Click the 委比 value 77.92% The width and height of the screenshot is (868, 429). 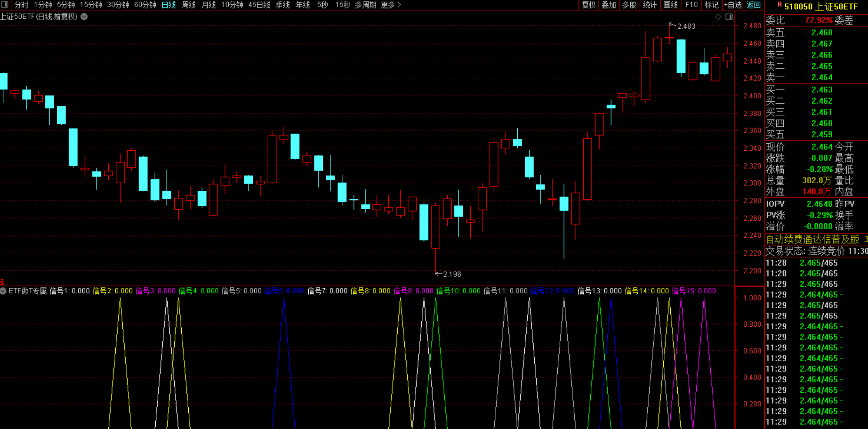[819, 20]
